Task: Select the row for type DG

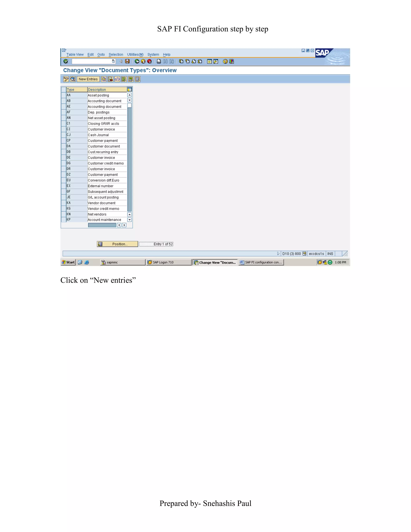Action: [64, 163]
